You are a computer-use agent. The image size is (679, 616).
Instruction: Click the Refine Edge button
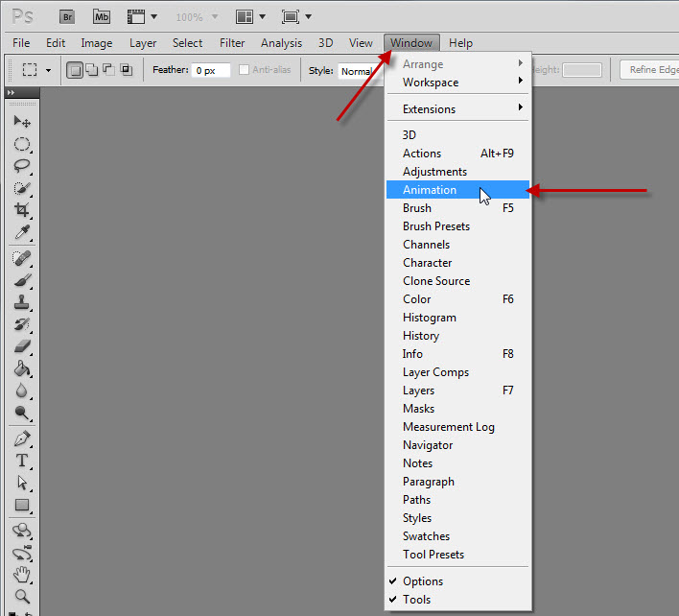pos(649,70)
